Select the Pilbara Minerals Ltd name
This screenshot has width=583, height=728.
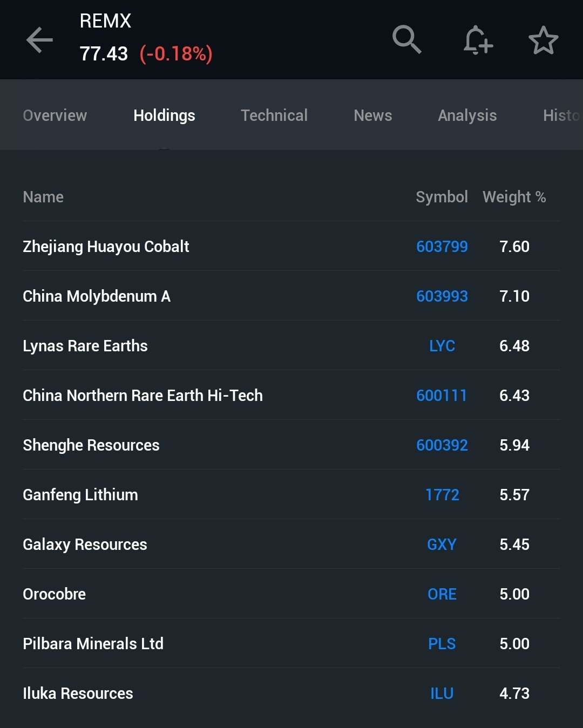[93, 644]
